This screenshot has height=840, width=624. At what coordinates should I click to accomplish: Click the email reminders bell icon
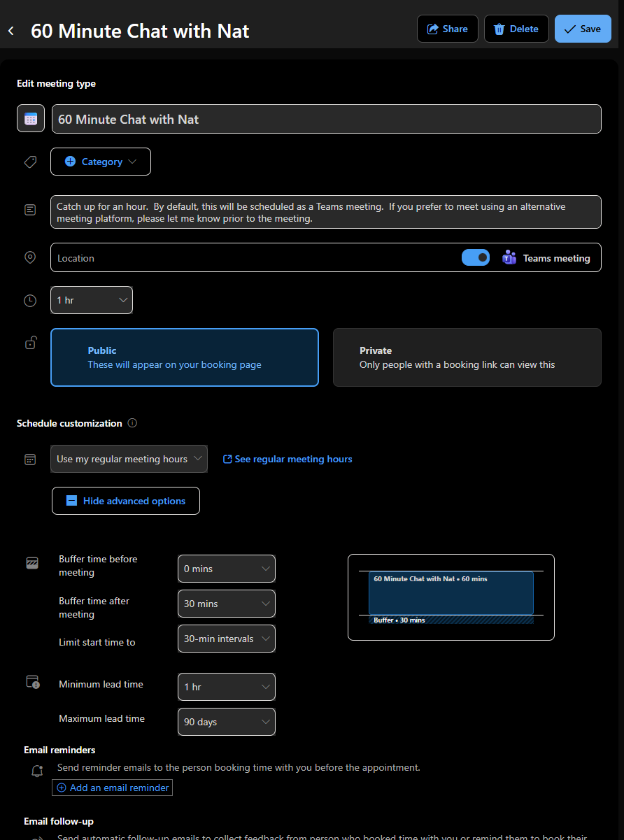(x=37, y=771)
